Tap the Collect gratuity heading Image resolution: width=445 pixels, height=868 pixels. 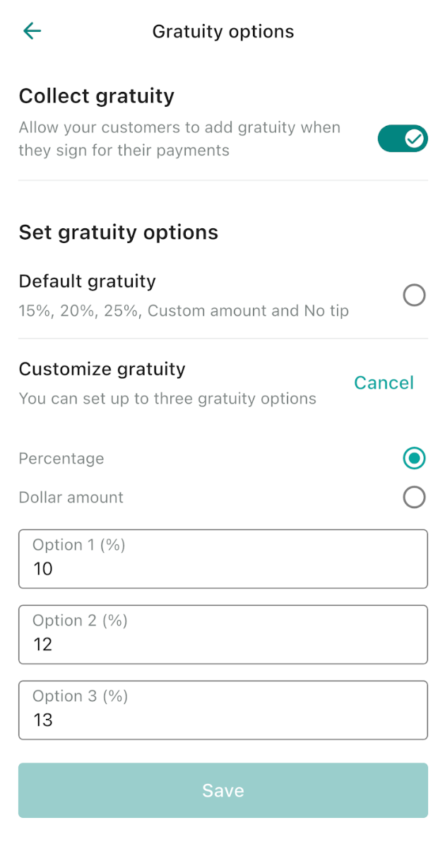(x=97, y=96)
